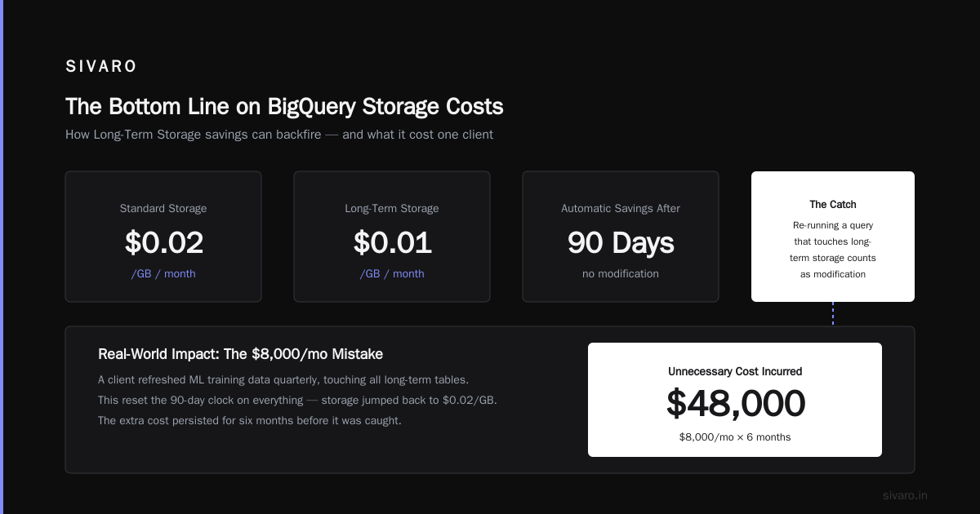Screen dimensions: 980x514
Task: Select the Long-Term Storage card
Action: click(x=392, y=237)
